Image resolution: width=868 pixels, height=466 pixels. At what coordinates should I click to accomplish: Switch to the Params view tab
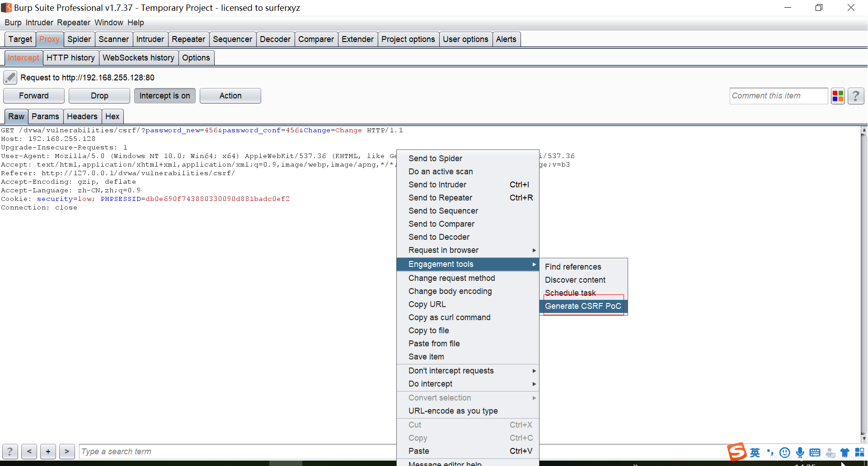[45, 116]
